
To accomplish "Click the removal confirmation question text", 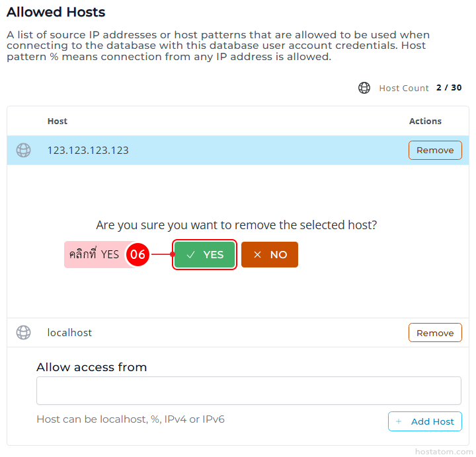I will [x=236, y=225].
